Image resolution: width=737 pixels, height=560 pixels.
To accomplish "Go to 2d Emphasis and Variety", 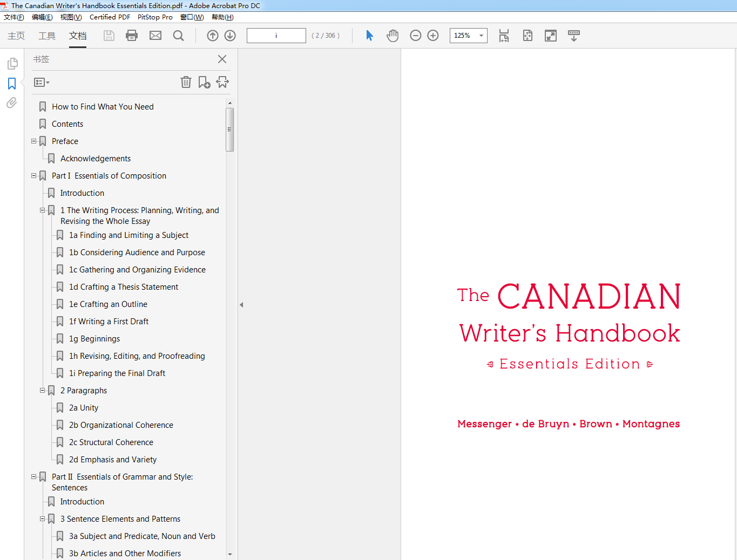I will point(113,460).
